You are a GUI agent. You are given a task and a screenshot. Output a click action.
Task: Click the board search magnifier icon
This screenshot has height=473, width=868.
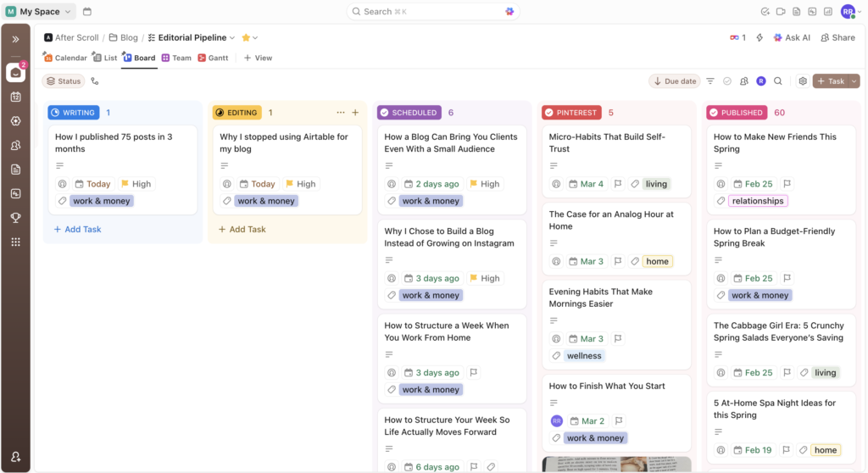[778, 81]
